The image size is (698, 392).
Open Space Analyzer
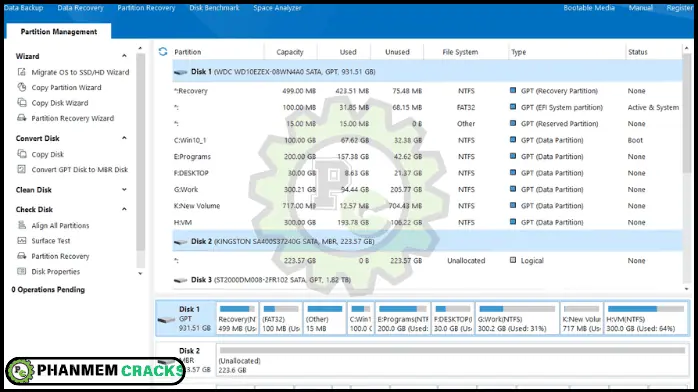click(277, 8)
